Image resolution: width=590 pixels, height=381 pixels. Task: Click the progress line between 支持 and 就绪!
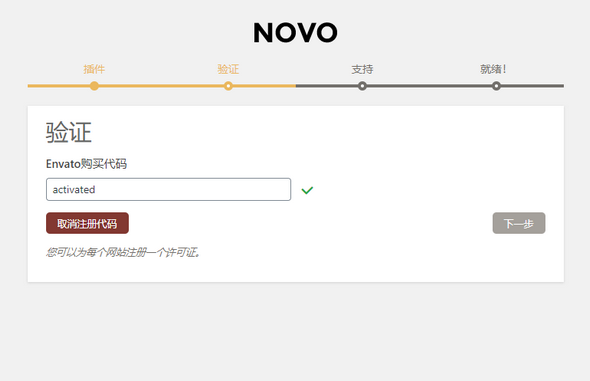pos(429,86)
